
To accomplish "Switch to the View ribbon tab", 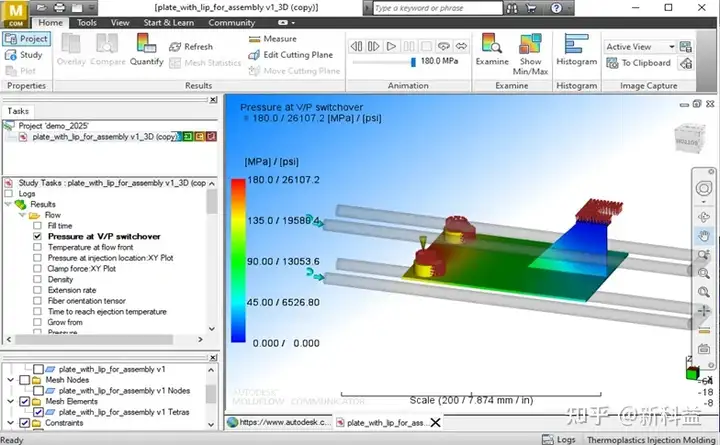I will point(120,23).
